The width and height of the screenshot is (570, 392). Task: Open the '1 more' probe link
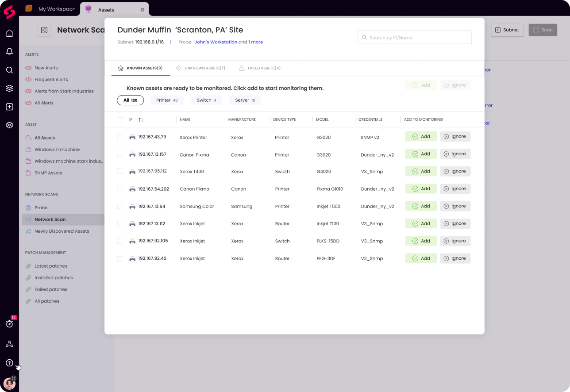(x=256, y=42)
